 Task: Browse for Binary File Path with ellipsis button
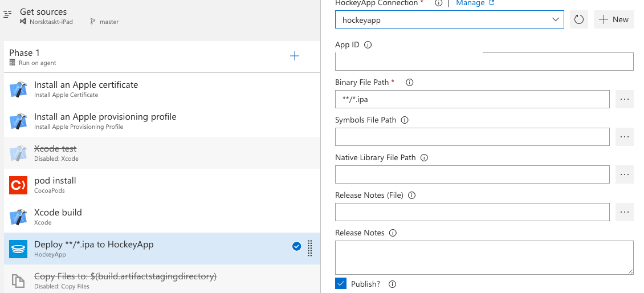coord(625,99)
